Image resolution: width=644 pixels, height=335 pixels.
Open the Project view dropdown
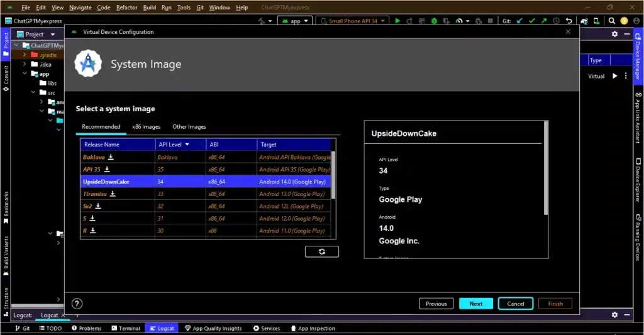(53, 35)
